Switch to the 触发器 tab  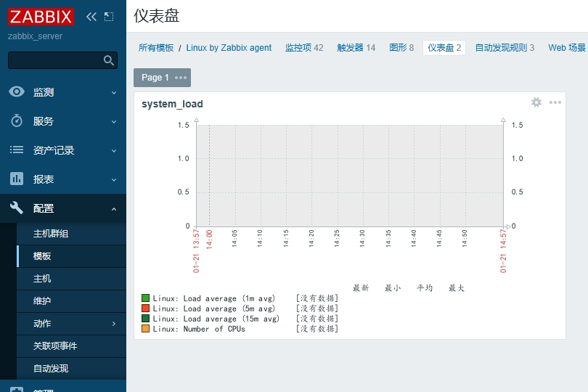pos(356,48)
